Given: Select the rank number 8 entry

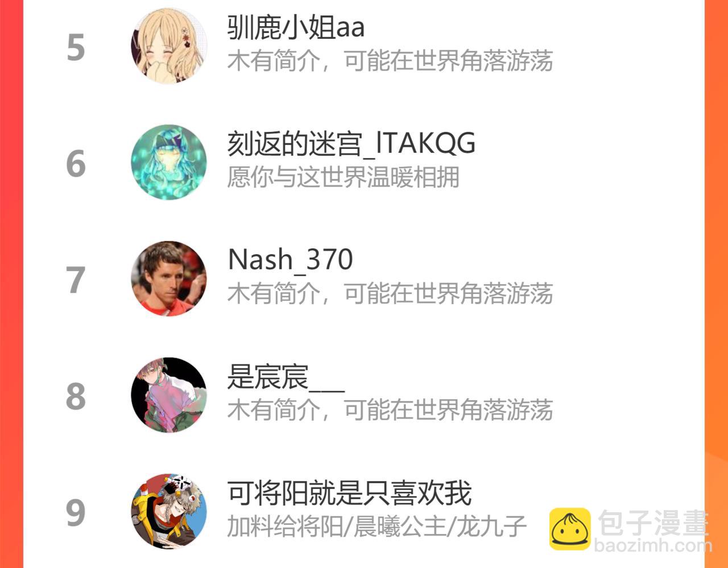Looking at the screenshot, I should click(x=76, y=397).
